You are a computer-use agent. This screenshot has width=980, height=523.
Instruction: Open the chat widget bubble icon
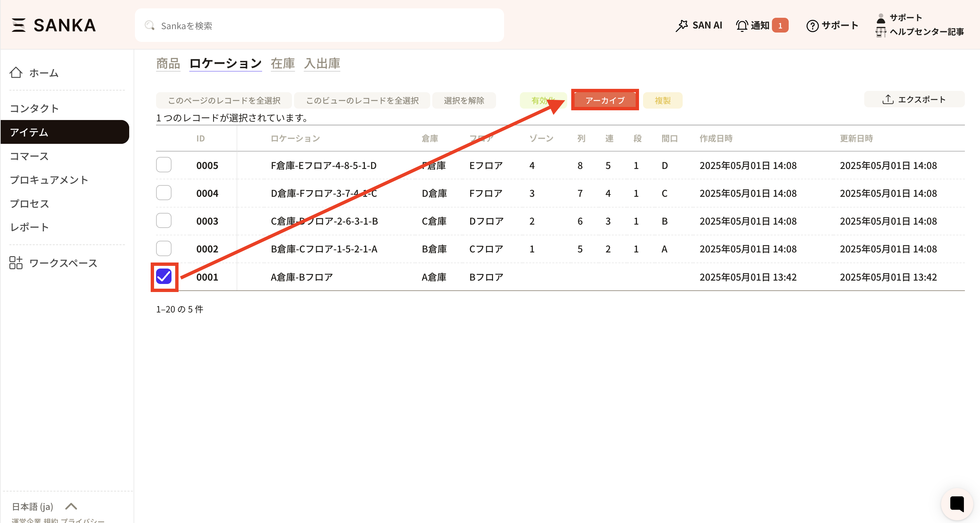pyautogui.click(x=957, y=504)
